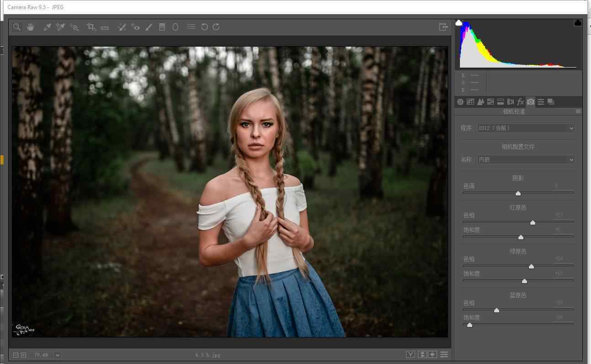Choose the Targeted Adjustment tool

pos(74,27)
